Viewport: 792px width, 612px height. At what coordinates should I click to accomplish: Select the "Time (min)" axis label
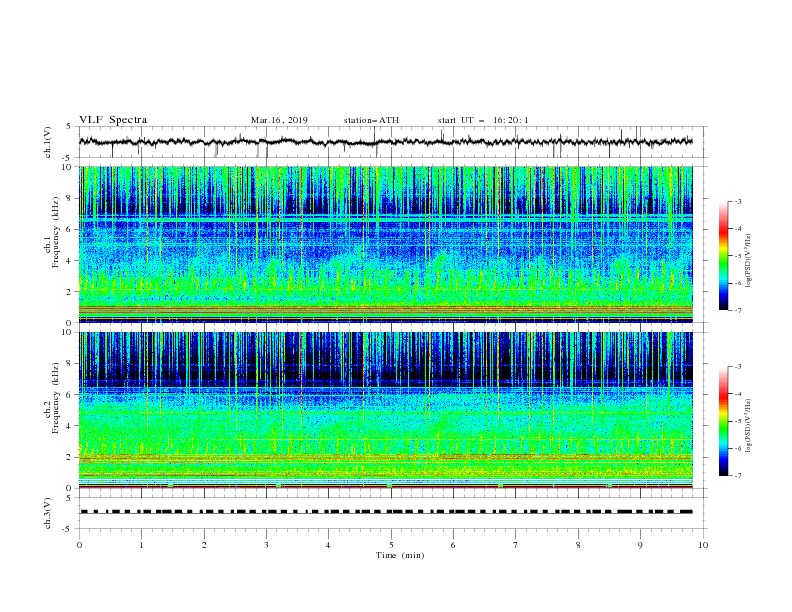(400, 555)
